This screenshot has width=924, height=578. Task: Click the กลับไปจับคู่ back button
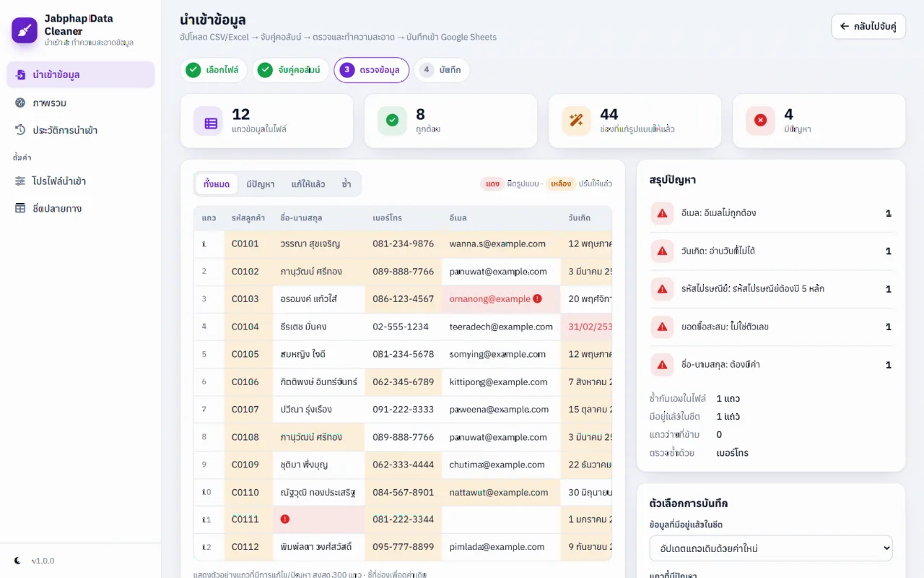pyautogui.click(x=868, y=27)
